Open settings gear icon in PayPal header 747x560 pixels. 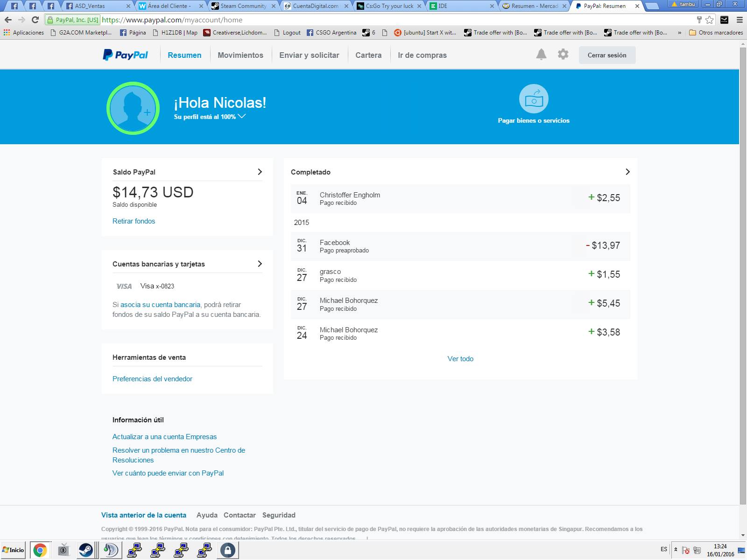563,55
